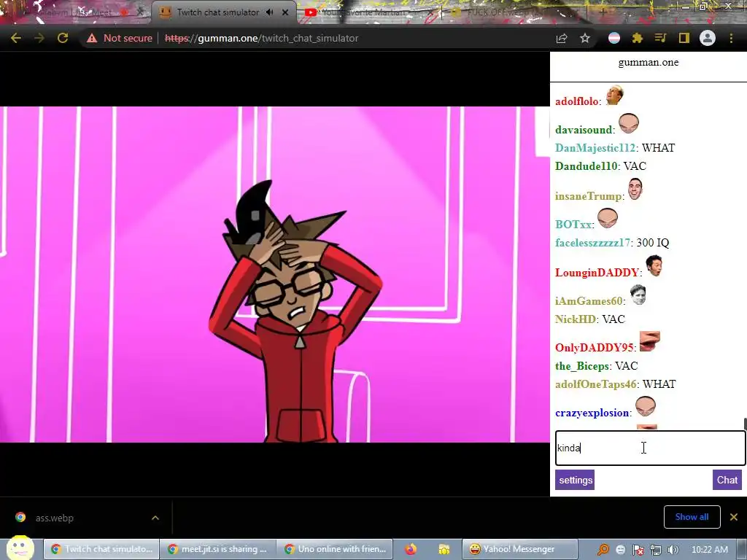
Task: Open the chat settings button
Action: (x=575, y=480)
